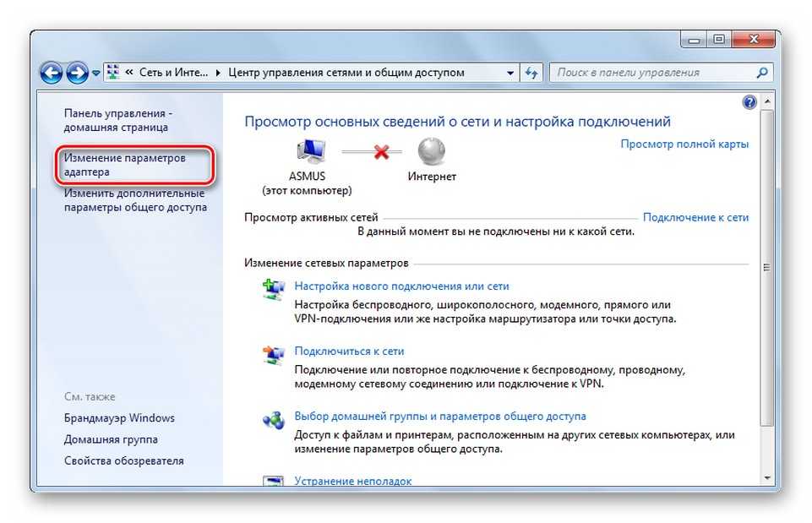
Task: Open recent pages dropdown arrow
Action: [x=96, y=74]
